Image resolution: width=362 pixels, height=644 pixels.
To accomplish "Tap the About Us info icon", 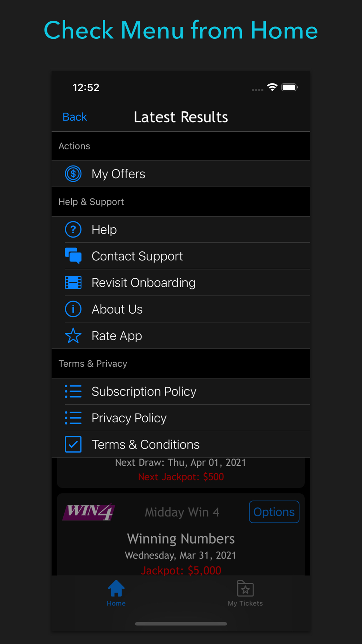I will pos(73,309).
